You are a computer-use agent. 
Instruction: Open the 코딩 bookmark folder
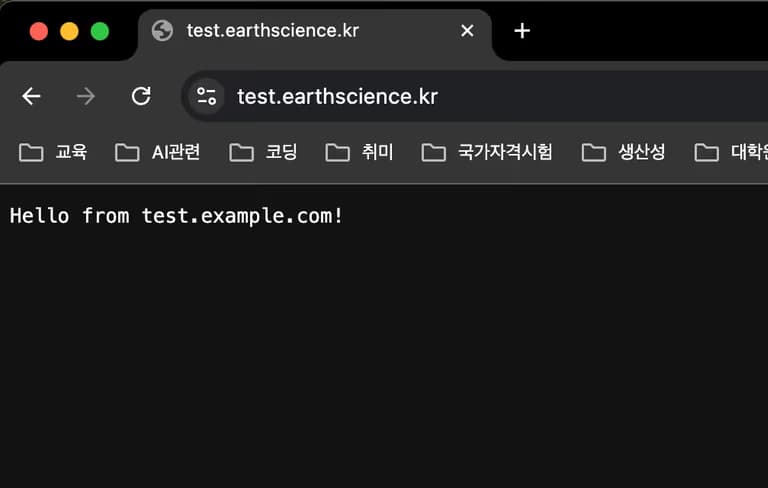pos(264,152)
